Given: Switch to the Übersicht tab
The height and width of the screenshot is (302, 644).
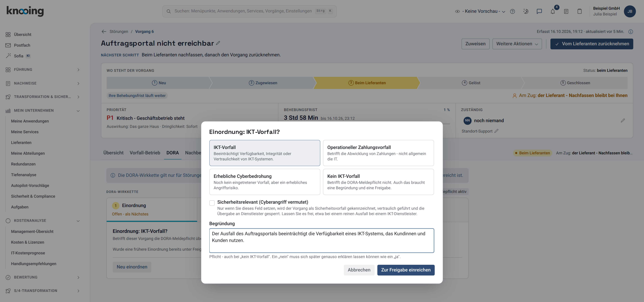Looking at the screenshot, I should pyautogui.click(x=113, y=153).
